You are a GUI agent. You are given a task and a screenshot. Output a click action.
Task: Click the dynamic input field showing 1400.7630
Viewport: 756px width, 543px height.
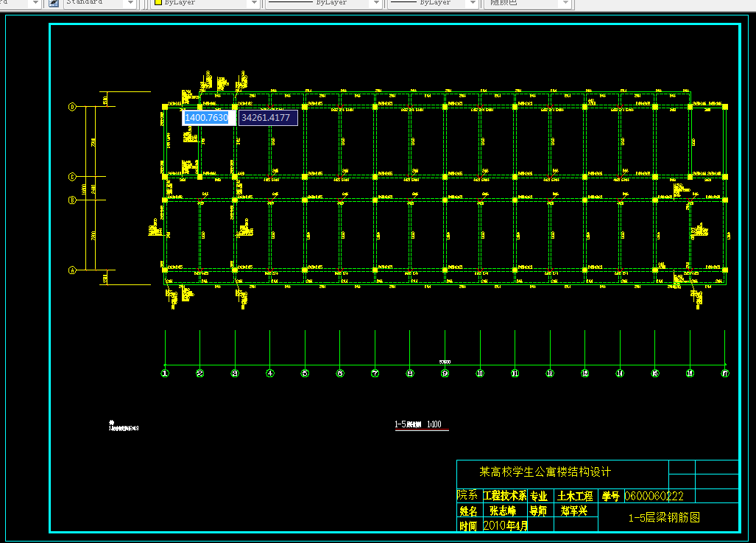coord(209,118)
